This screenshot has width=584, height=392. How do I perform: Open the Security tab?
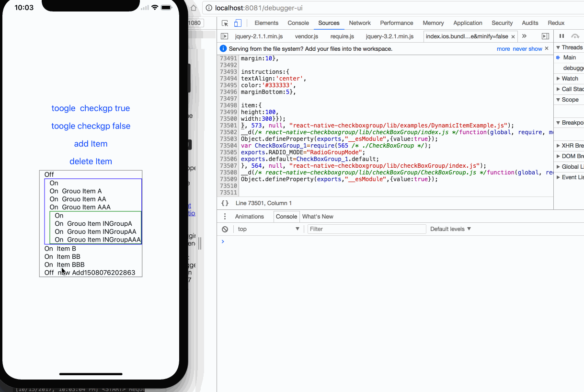(x=502, y=23)
